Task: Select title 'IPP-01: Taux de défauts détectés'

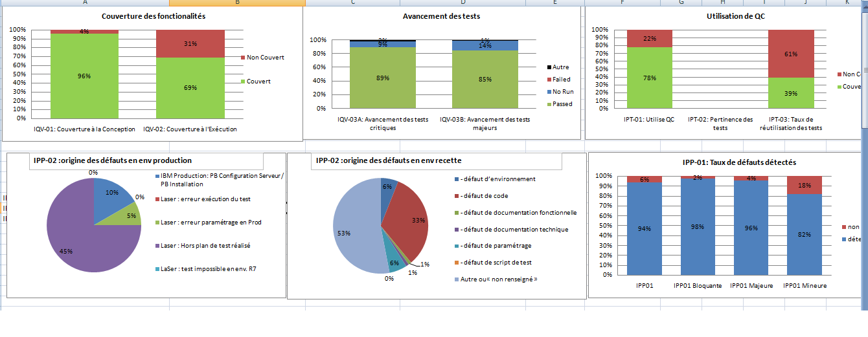Action: click(740, 162)
